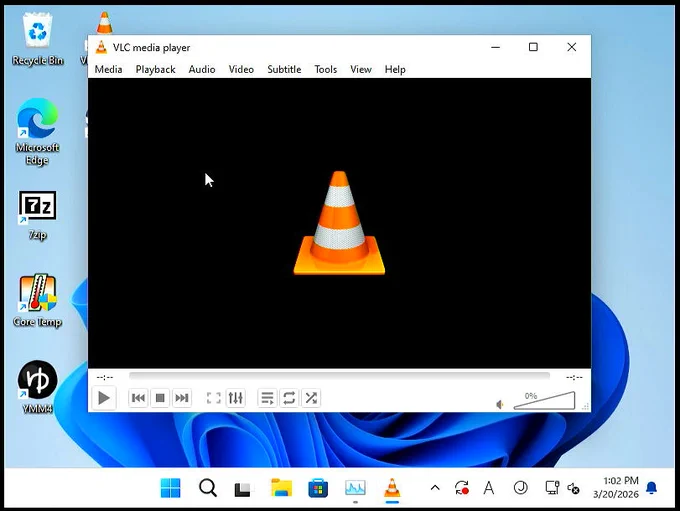680x511 pixels.
Task: Select the Core Temp desktop shortcut
Action: click(37, 300)
